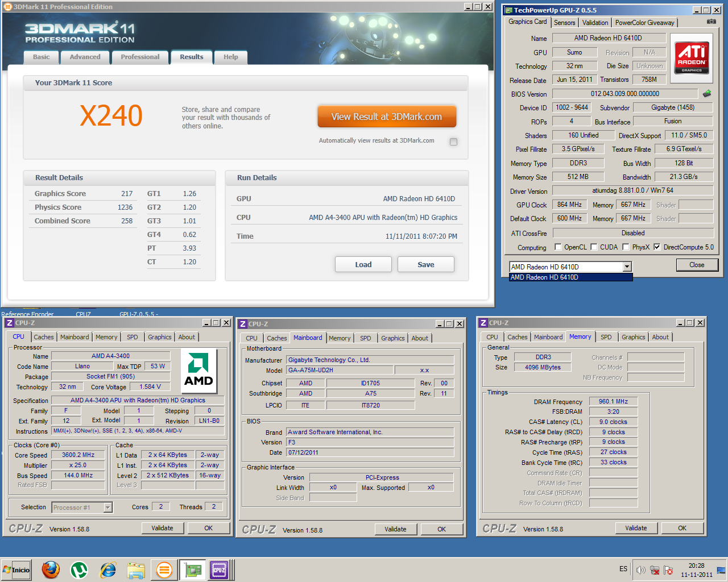
Task: Click Validate in the CPU-Z CPU window
Action: click(162, 528)
